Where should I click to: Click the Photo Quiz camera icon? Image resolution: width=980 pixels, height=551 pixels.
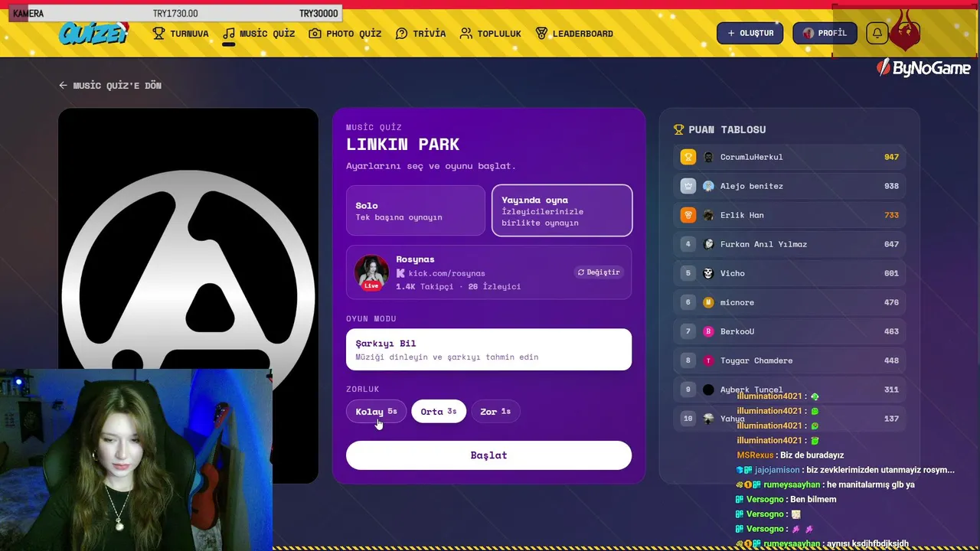click(x=315, y=34)
